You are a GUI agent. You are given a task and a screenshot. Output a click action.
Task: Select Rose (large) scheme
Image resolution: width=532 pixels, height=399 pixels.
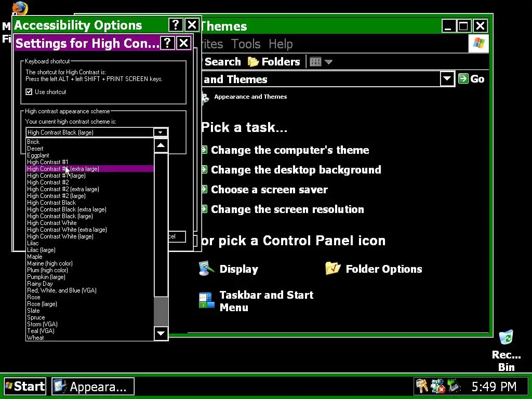(x=90, y=304)
